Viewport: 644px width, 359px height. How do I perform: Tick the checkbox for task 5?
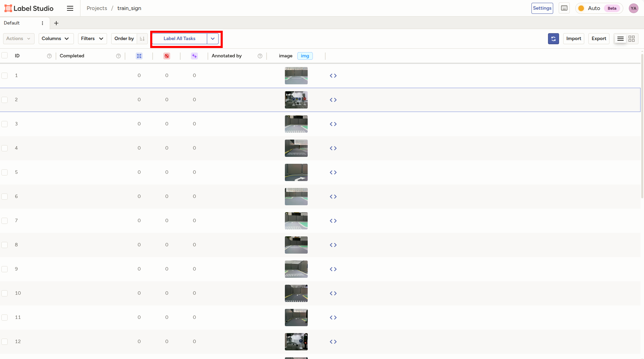coord(5,172)
